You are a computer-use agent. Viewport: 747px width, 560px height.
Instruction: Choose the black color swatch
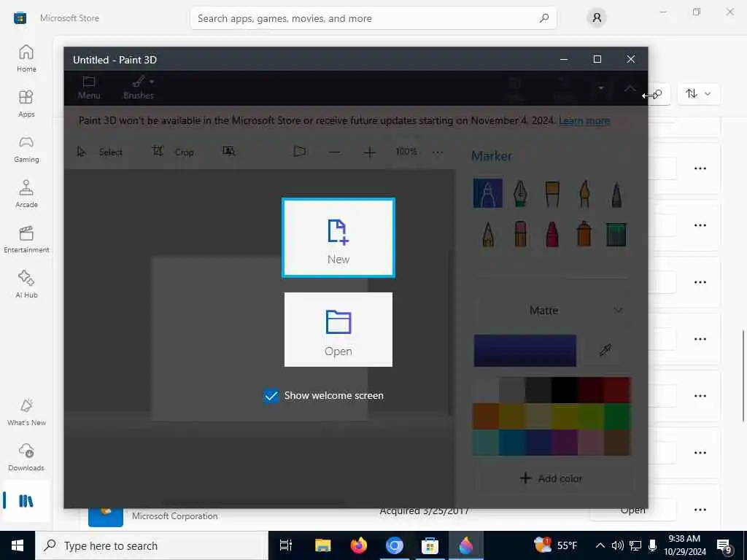[565, 391]
